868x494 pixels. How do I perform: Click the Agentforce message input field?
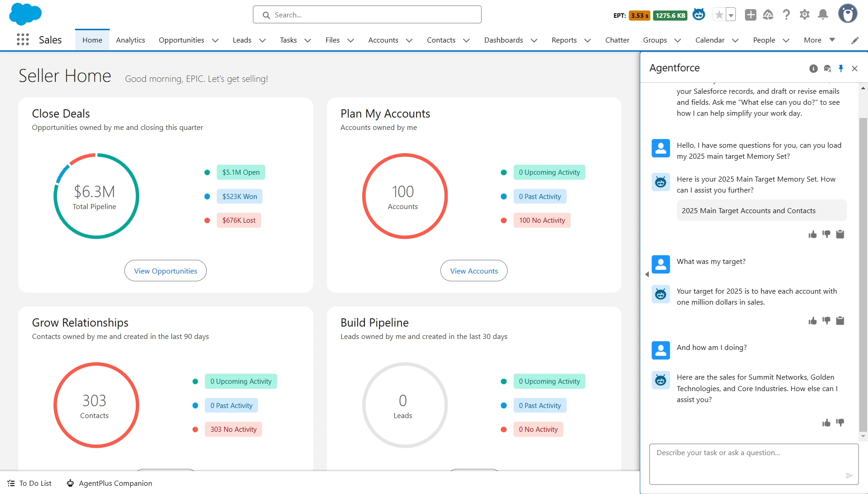(x=754, y=464)
